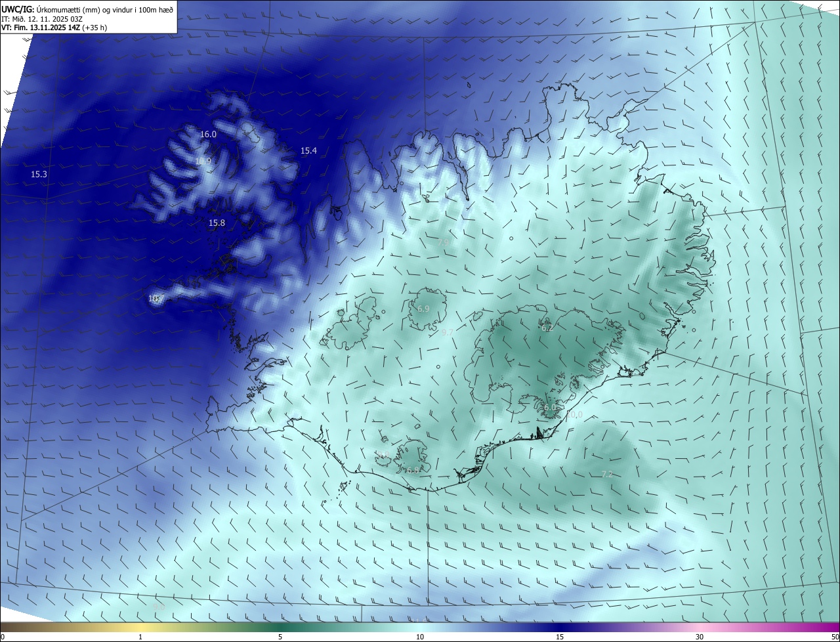Image resolution: width=840 pixels, height=642 pixels.
Task: Click the 30 tick on color scale
Action: 700,637
